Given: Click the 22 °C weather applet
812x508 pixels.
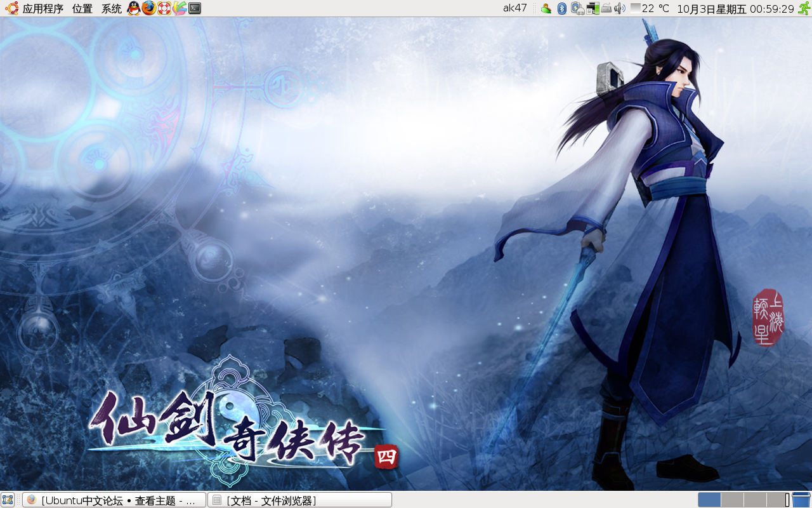Looking at the screenshot, I should tap(650, 8).
